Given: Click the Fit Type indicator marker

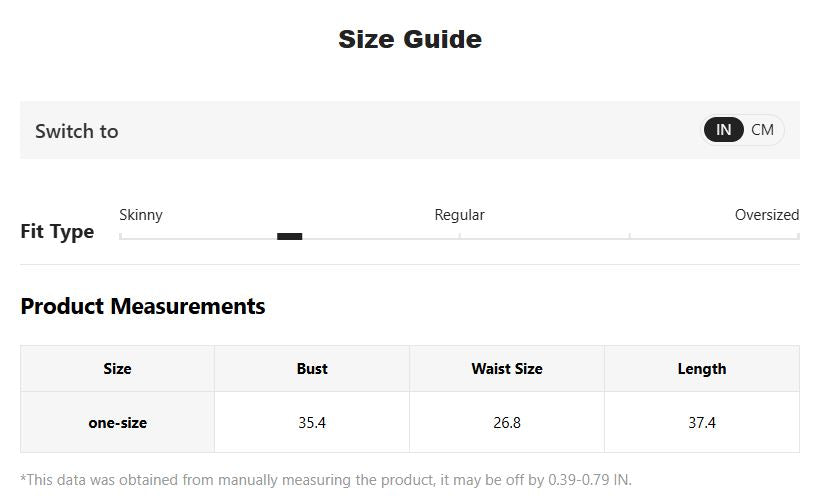Looking at the screenshot, I should [290, 236].
